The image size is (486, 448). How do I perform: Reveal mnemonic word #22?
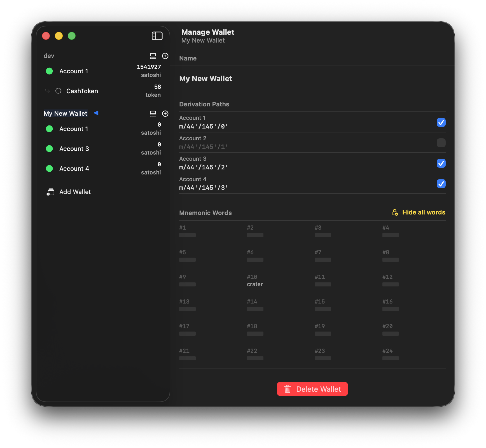(x=255, y=358)
